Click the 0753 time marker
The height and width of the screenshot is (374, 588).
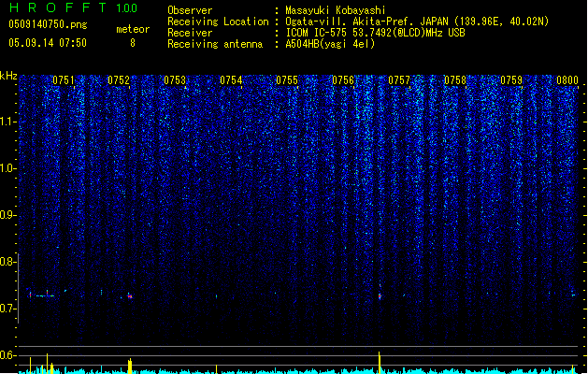point(175,80)
